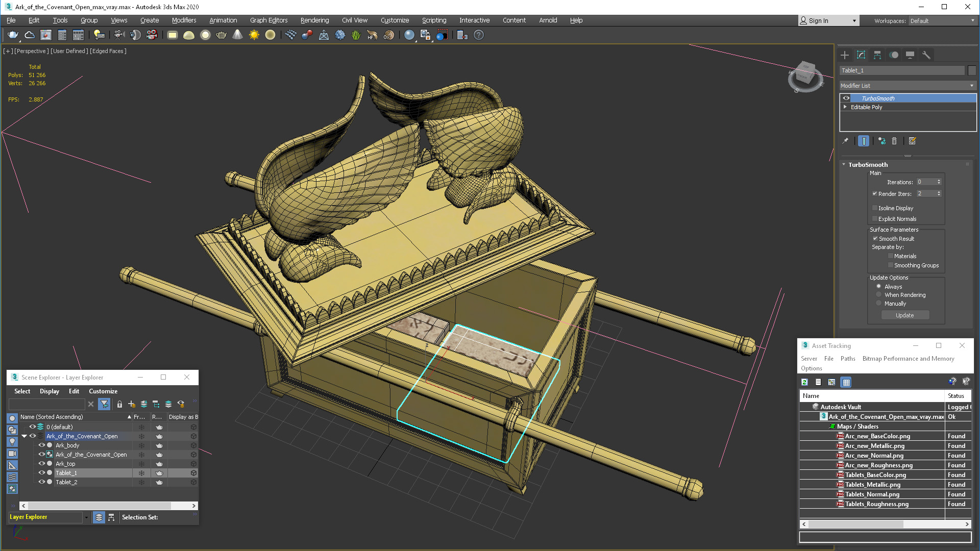Image resolution: width=980 pixels, height=551 pixels.
Task: Click create new layer icon in Layer Explorer
Action: [x=132, y=404]
